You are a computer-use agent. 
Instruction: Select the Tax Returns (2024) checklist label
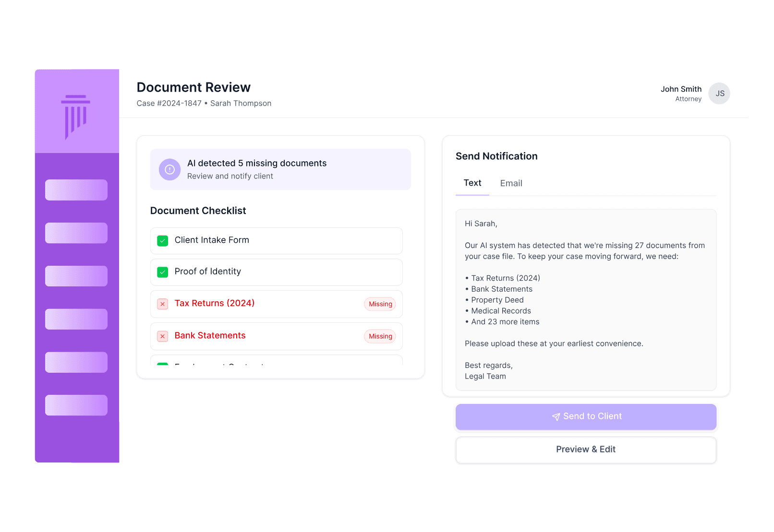tap(215, 303)
